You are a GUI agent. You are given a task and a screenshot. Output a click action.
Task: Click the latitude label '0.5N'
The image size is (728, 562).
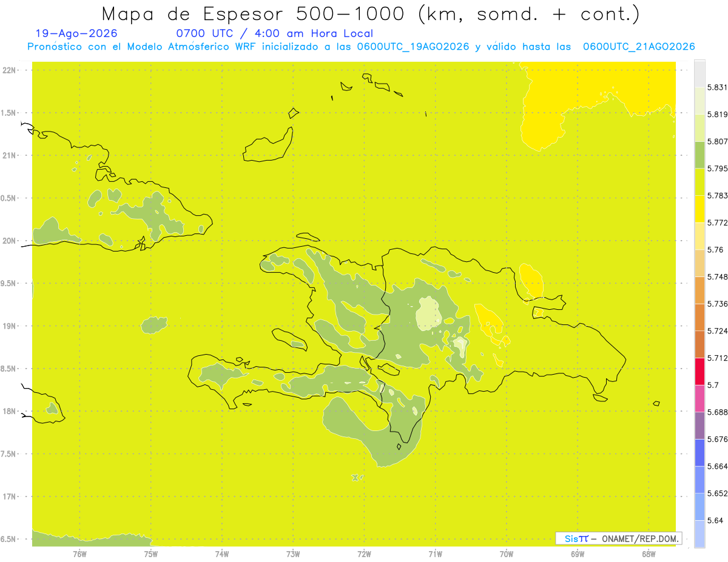9,198
